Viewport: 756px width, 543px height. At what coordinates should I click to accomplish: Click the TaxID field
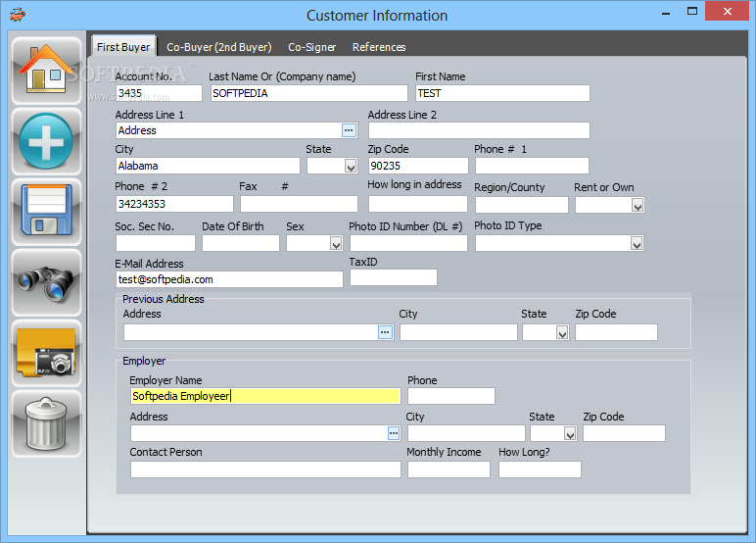click(x=394, y=277)
